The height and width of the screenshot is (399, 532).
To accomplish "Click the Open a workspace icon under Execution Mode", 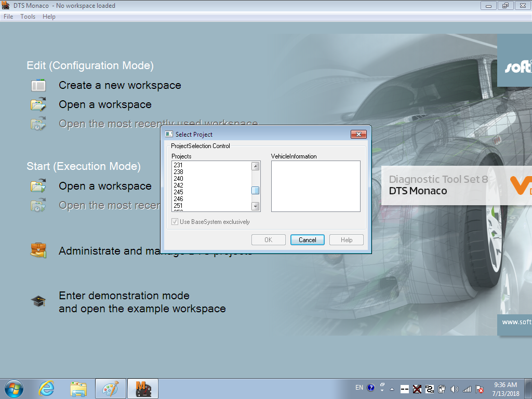I will 38,186.
